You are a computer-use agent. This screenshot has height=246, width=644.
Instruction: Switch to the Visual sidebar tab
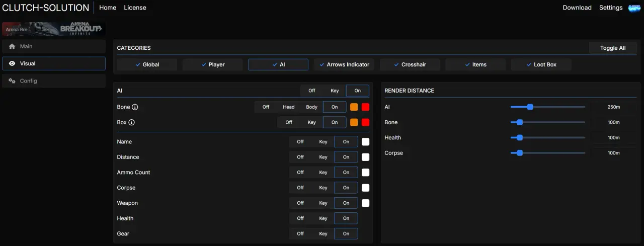tap(54, 63)
